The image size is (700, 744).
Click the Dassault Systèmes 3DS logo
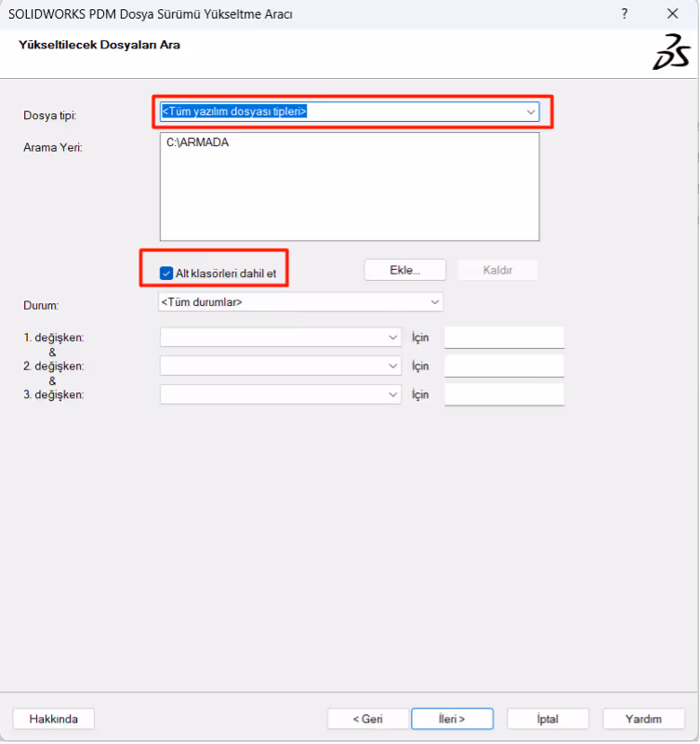tap(671, 52)
